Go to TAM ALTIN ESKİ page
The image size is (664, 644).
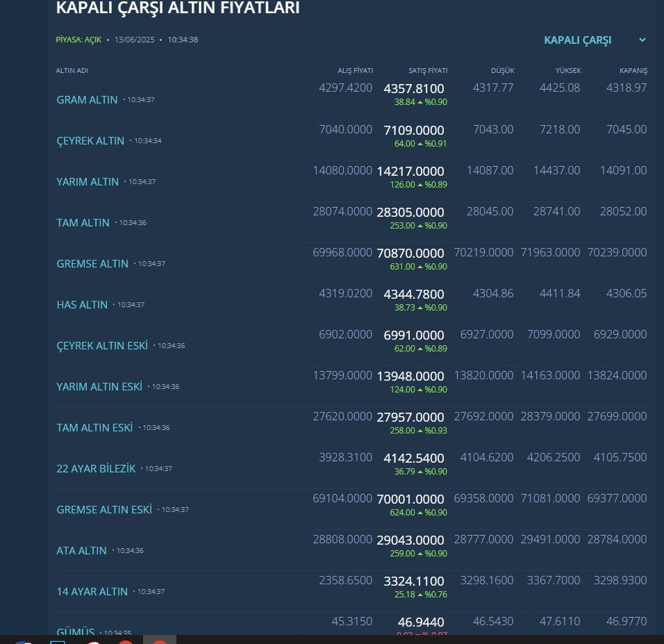click(x=94, y=427)
